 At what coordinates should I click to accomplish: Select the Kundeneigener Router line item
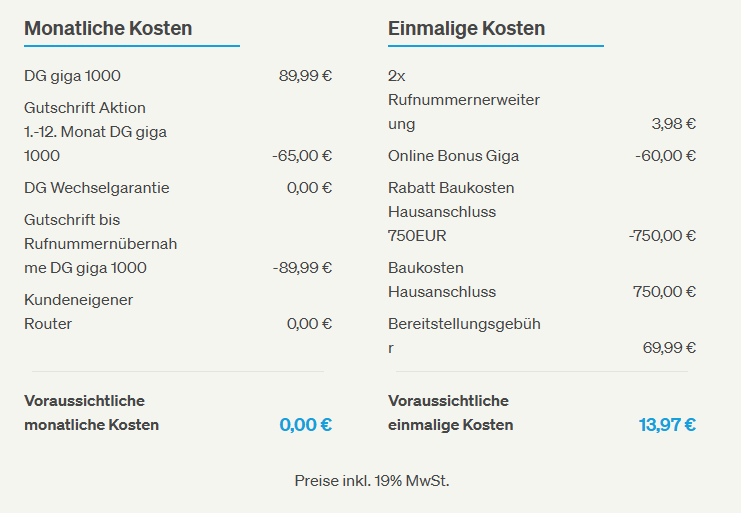pos(78,311)
